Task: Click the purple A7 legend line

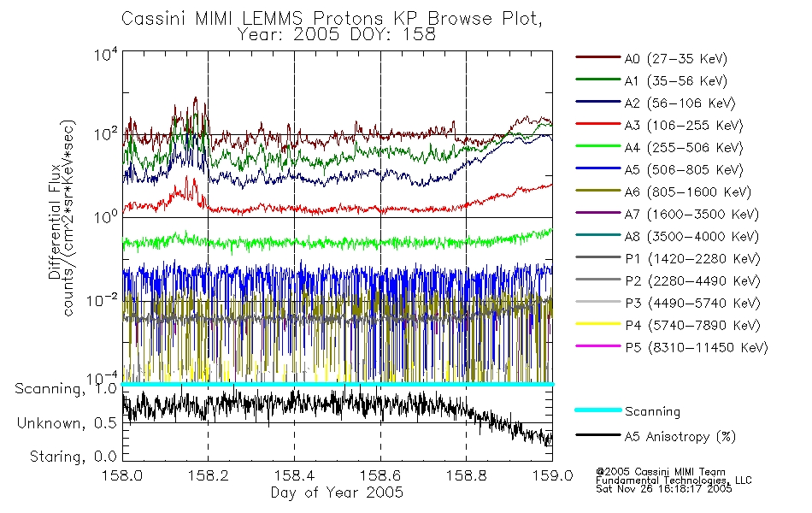Action: 597,212
